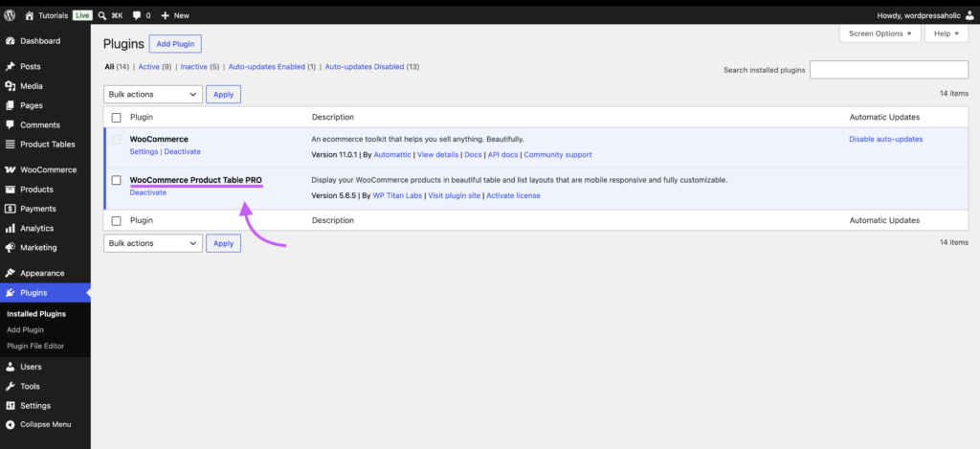Click the WooCommerce Woo logo icon in sidebar

coord(10,169)
